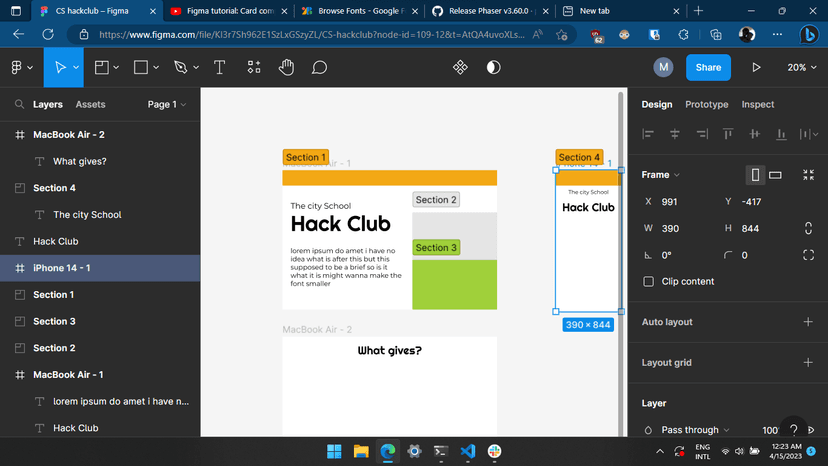Image resolution: width=828 pixels, height=466 pixels.
Task: Click the Present play button
Action: 756,67
